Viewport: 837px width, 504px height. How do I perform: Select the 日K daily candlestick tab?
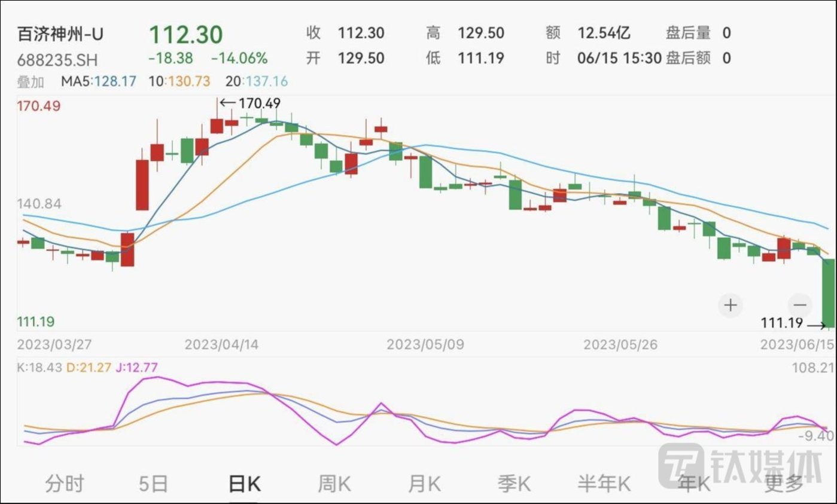click(x=244, y=482)
